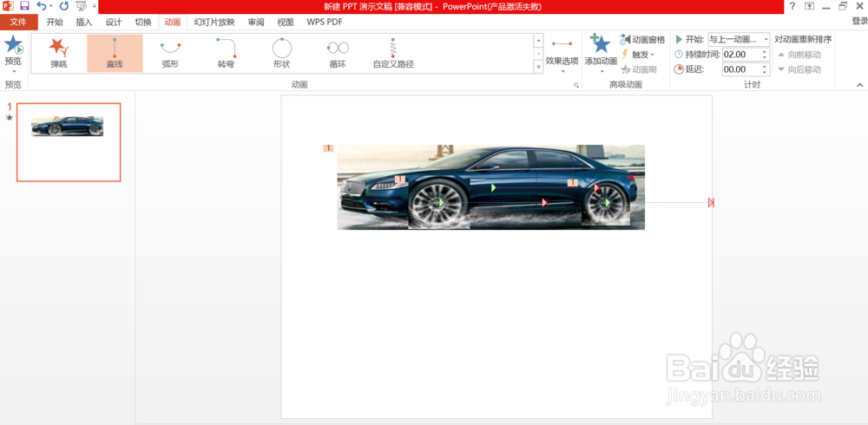This screenshot has height=425, width=868.
Task: Click the Preview star icon
Action: (x=13, y=45)
